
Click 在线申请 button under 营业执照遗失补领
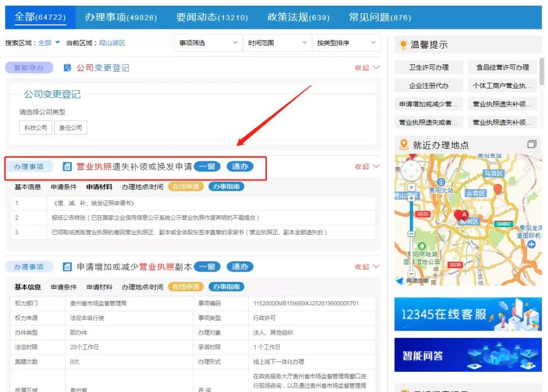pos(186,187)
